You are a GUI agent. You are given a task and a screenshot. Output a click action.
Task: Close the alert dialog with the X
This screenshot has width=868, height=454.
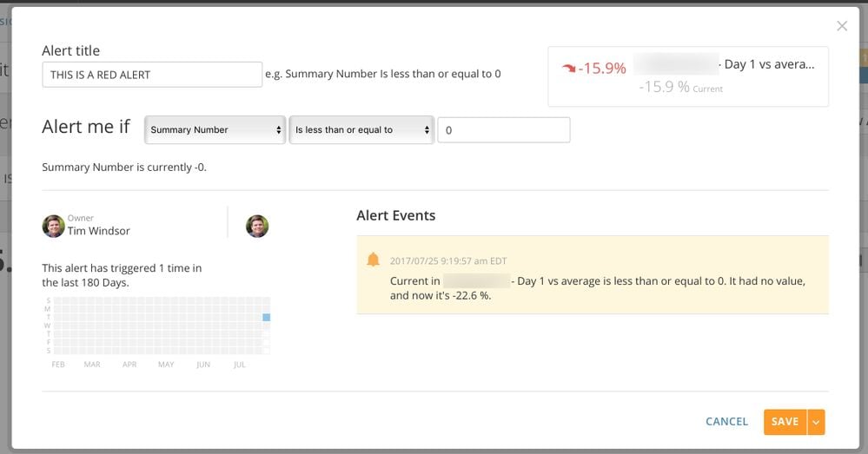[x=841, y=26]
